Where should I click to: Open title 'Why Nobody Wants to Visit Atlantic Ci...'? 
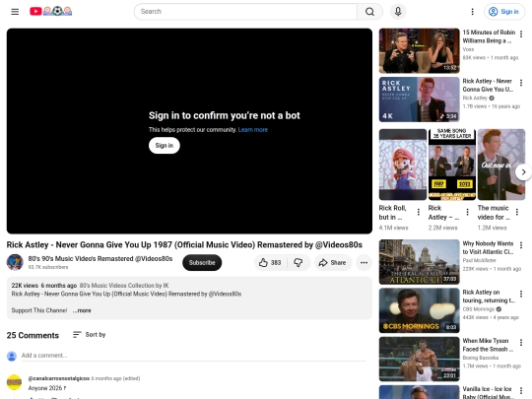pyautogui.click(x=489, y=247)
